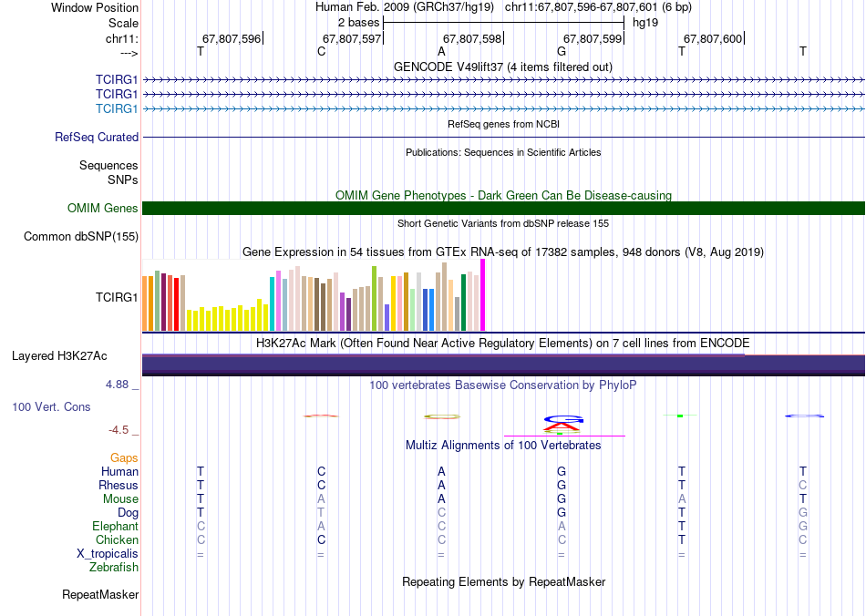This screenshot has height=616, width=866.
Task: Click the RepeatMasker track label
Action: click(100, 594)
